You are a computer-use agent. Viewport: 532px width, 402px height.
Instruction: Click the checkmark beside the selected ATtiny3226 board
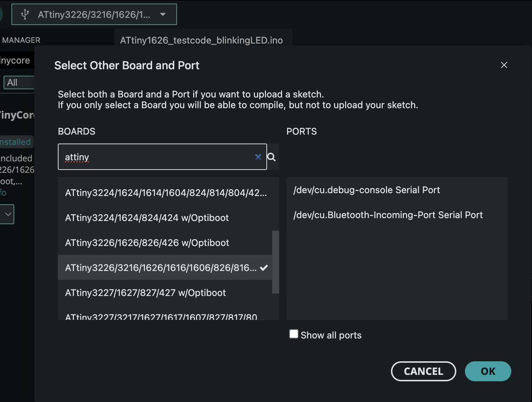[x=264, y=267]
